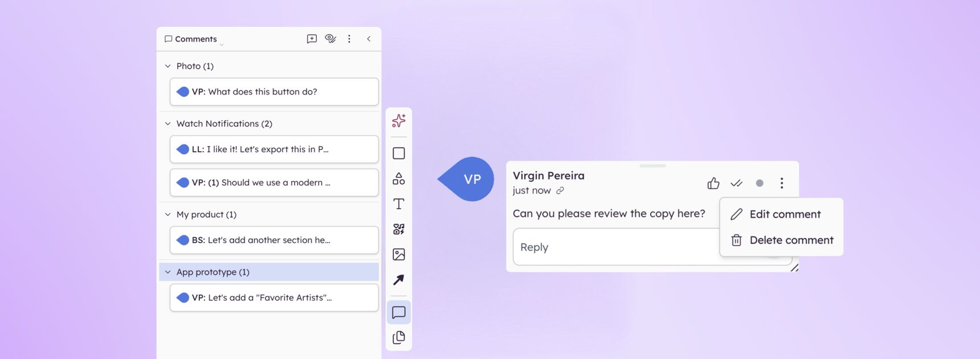Select the Image tool
Screen dimensions: 980x359
(399, 254)
